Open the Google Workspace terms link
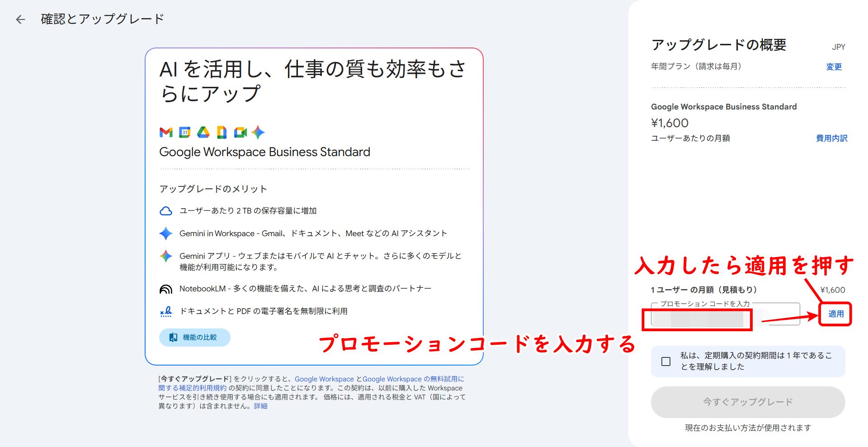The image size is (868, 447). pos(324,379)
